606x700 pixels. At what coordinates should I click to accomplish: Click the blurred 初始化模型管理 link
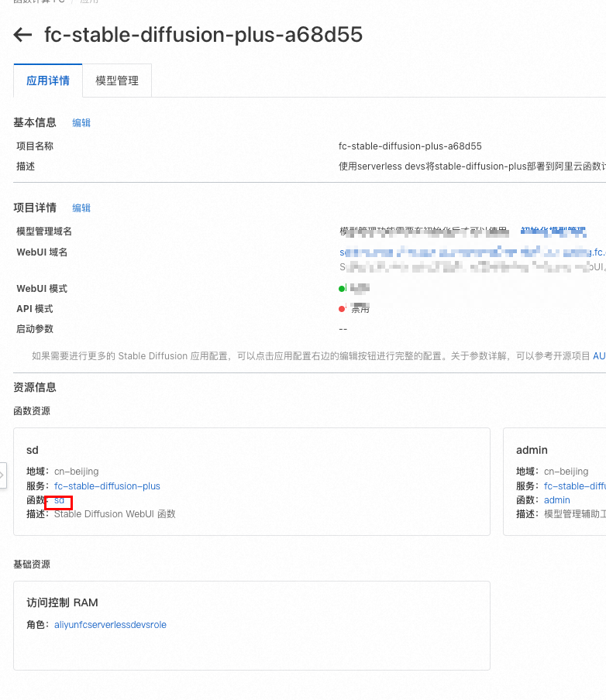pos(553,232)
